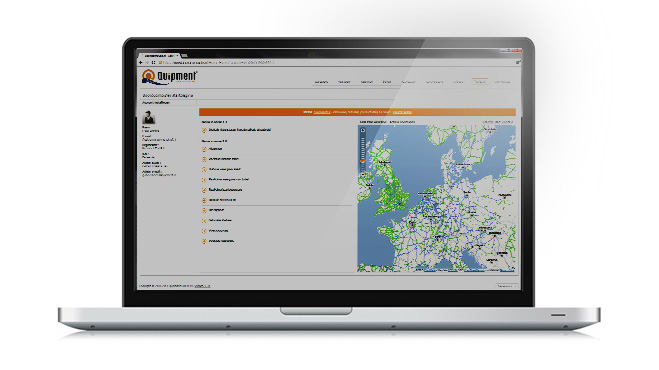Select the orange-highlighted navigation tab
Screen dimensions: 659x370
tap(480, 82)
